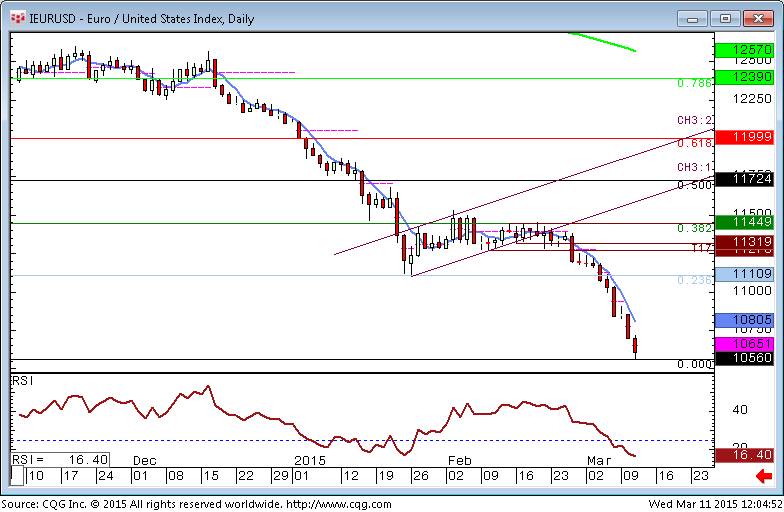Viewport: 784px width, 512px height.
Task: Click the 2015 label on time axis
Action: point(310,459)
